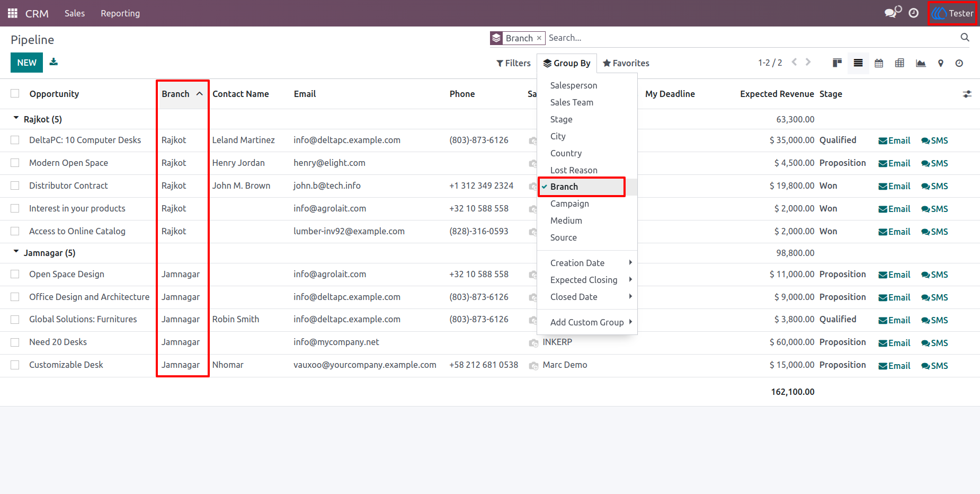The image size is (980, 494).
Task: Open Add Custom Group dropdown
Action: tap(587, 322)
